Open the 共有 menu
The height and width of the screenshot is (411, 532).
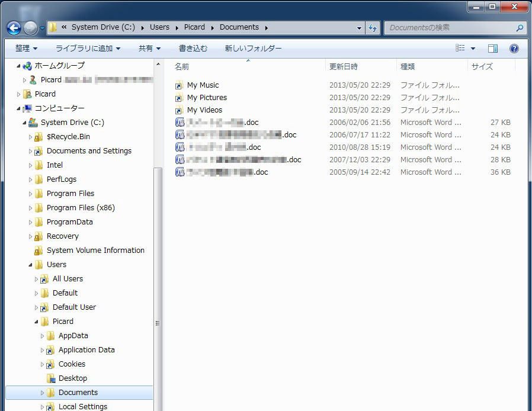tap(149, 49)
